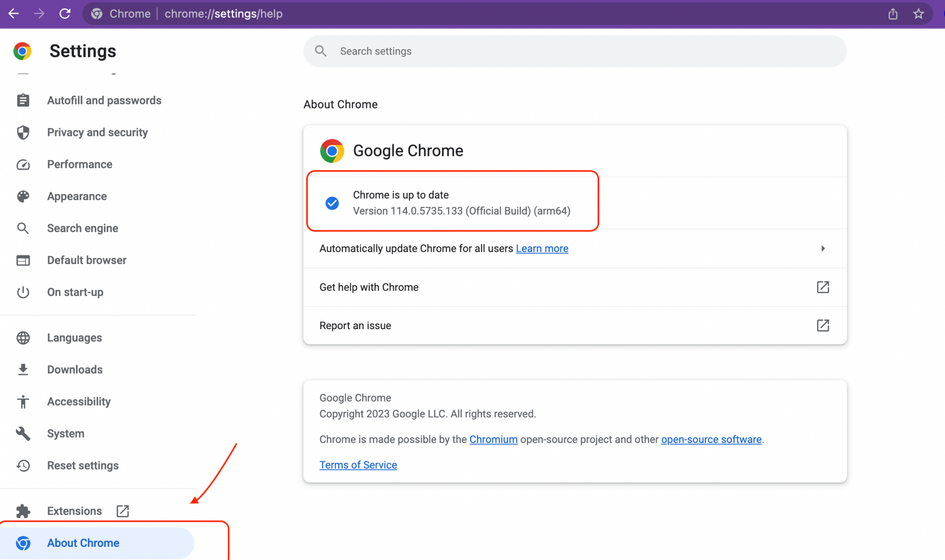This screenshot has width=945, height=560.
Task: Click the Extensions puzzle piece icon
Action: click(23, 511)
